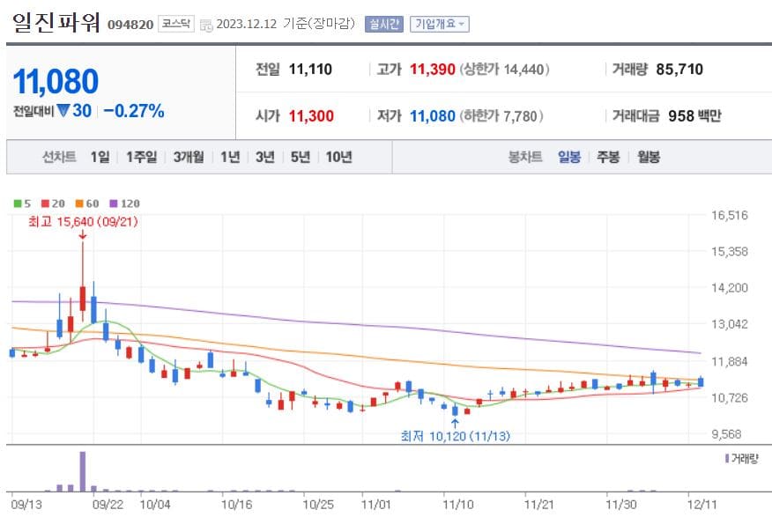Select the 5년 line chart period
Screen dimensions: 772x532
301,157
